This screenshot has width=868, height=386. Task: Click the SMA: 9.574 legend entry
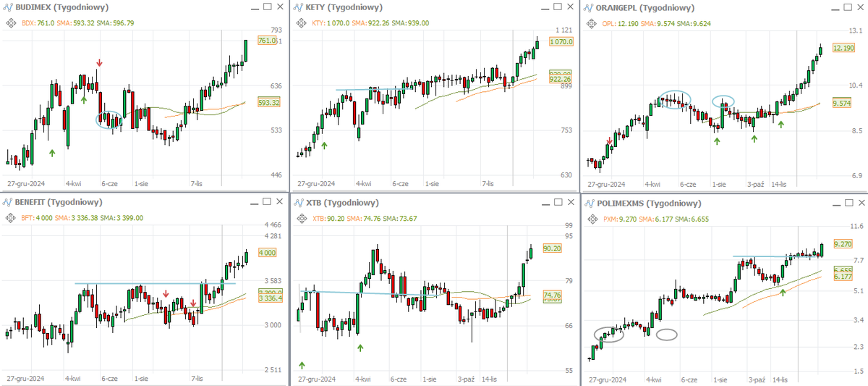tap(659, 22)
